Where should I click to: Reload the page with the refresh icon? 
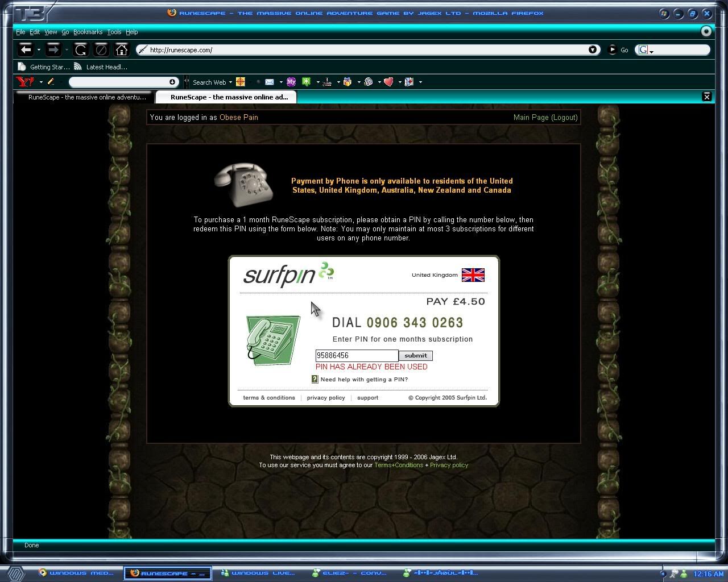pyautogui.click(x=81, y=50)
